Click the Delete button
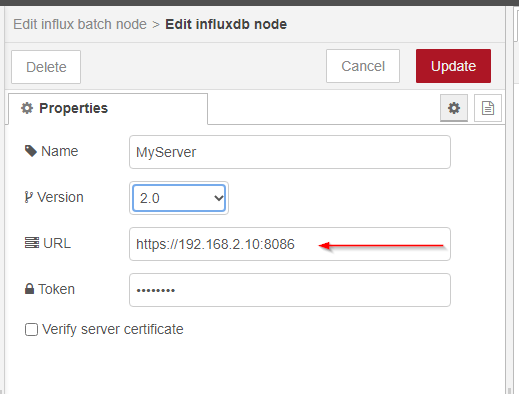The image size is (519, 394). coord(46,67)
